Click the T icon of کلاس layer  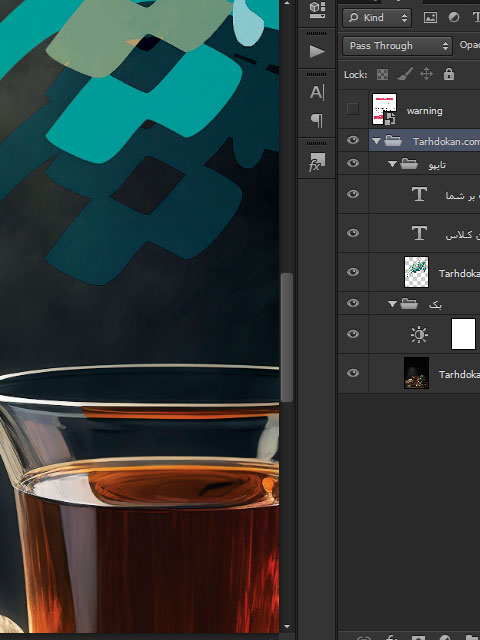(419, 233)
